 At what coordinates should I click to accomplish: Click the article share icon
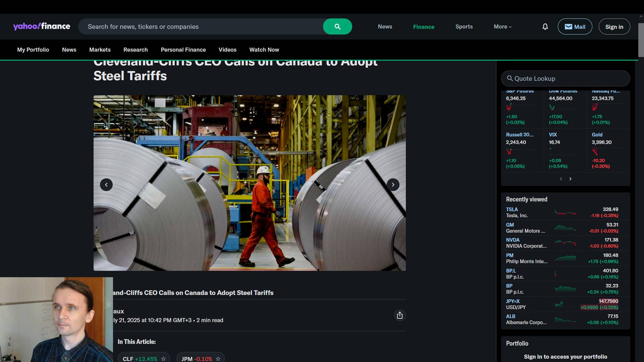click(x=399, y=315)
